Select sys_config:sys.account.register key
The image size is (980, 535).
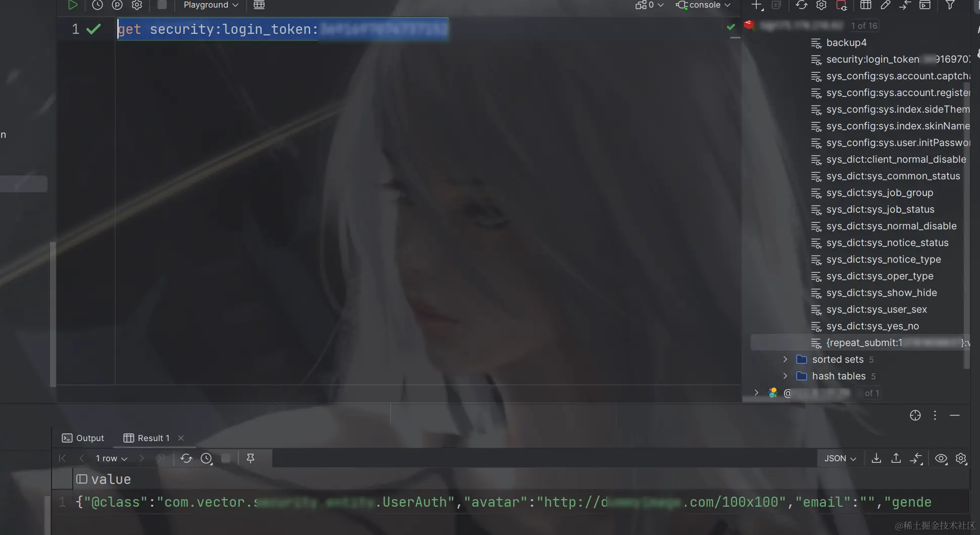(x=890, y=93)
